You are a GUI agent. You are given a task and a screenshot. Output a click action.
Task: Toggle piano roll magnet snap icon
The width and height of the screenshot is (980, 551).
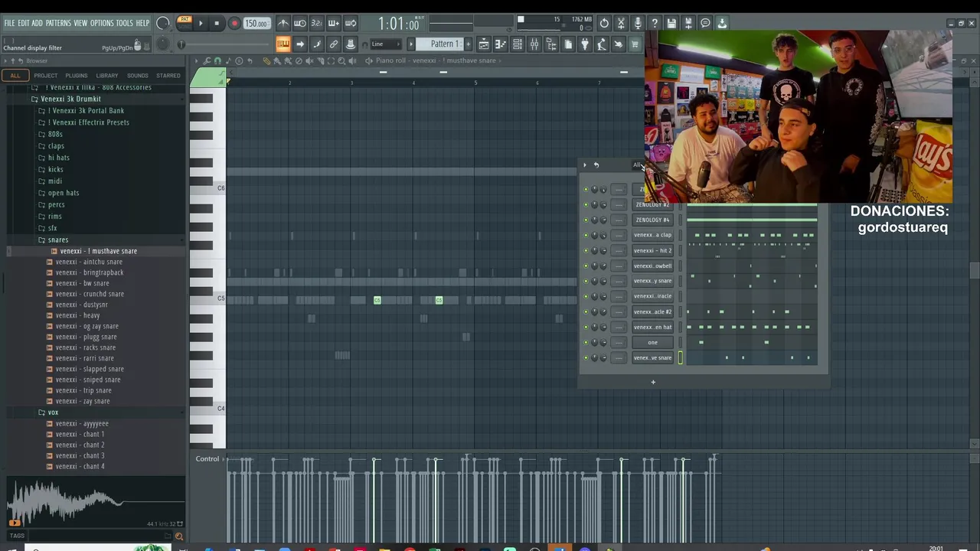tap(217, 60)
